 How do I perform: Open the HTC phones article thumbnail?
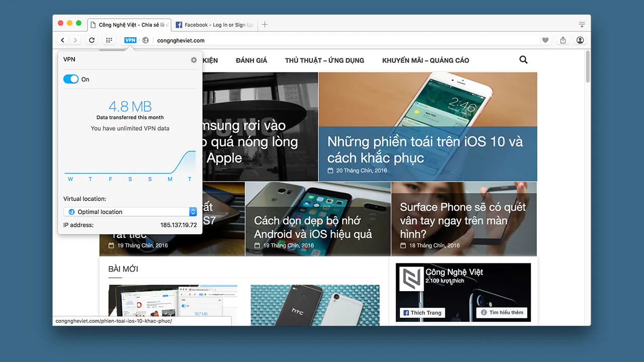point(315,305)
